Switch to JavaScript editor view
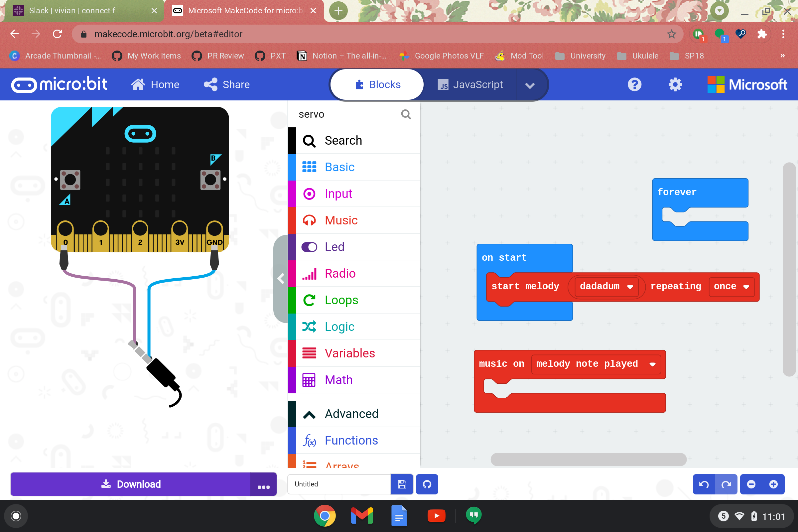 (x=470, y=84)
